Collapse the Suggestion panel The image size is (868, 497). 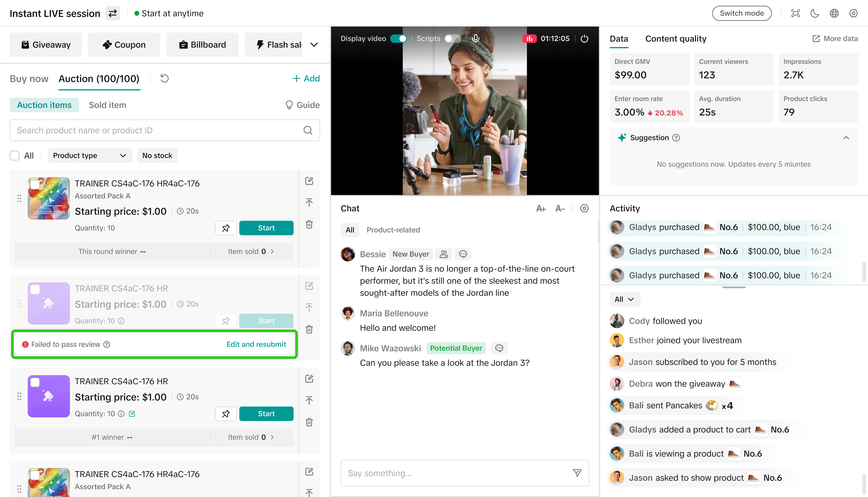846,138
